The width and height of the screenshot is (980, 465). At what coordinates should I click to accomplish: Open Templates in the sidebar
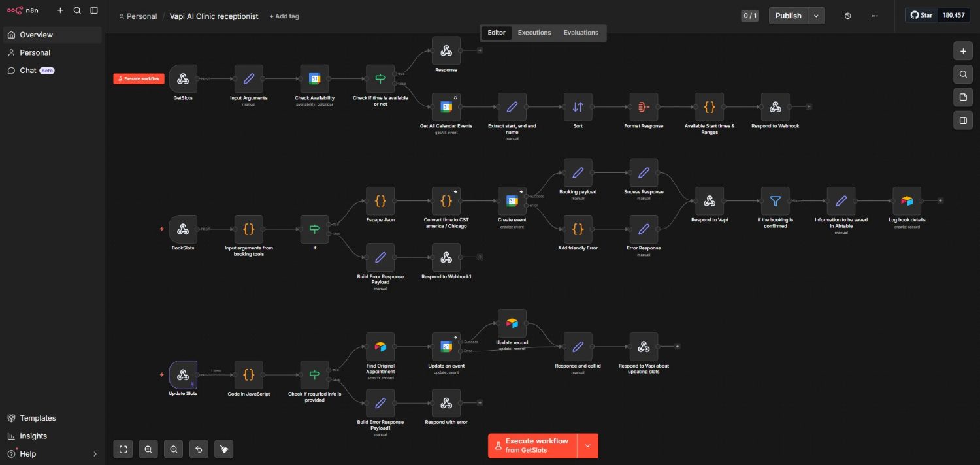point(52,418)
